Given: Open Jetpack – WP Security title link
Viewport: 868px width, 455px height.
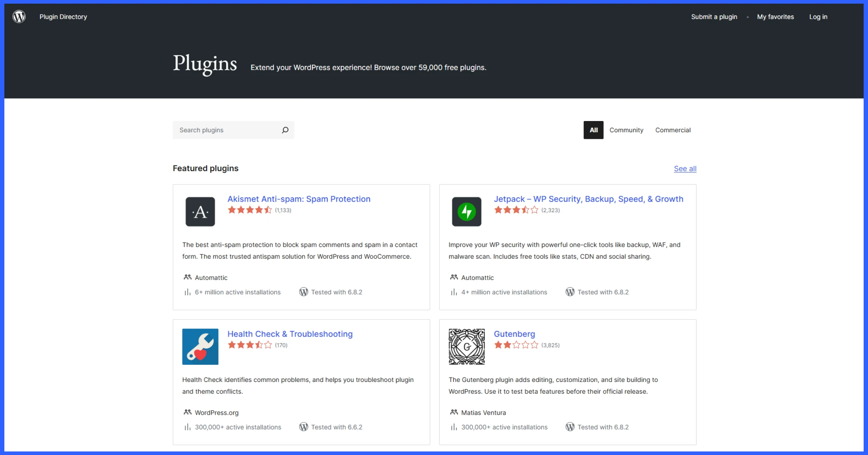Looking at the screenshot, I should (588, 199).
